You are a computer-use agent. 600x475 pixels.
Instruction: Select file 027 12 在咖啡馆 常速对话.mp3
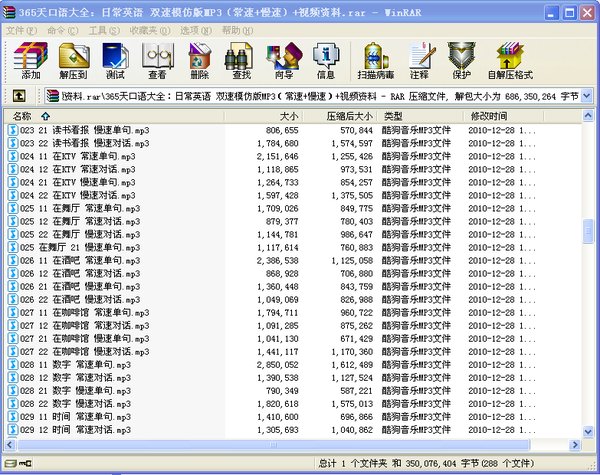click(x=85, y=325)
